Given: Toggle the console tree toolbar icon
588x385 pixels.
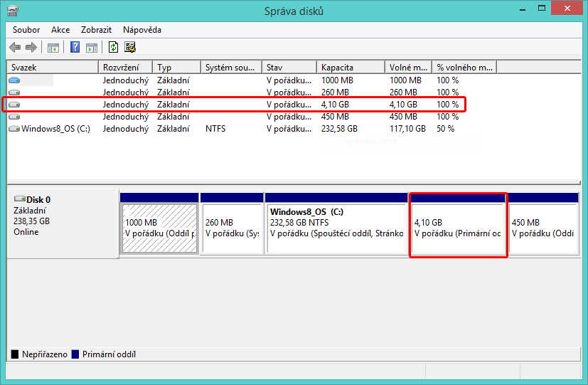Looking at the screenshot, I should click(53, 48).
